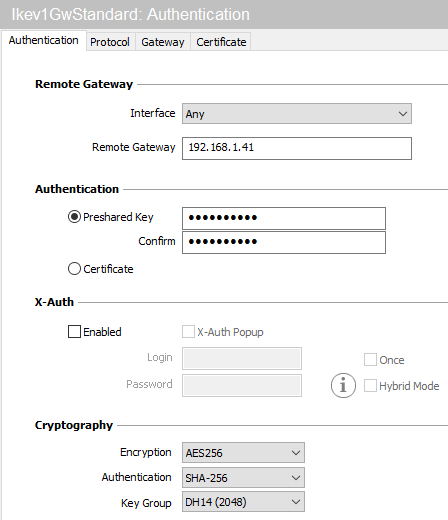Screen dimensions: 448x520
Task: Focus the Preshared Key password field
Action: tap(284, 218)
